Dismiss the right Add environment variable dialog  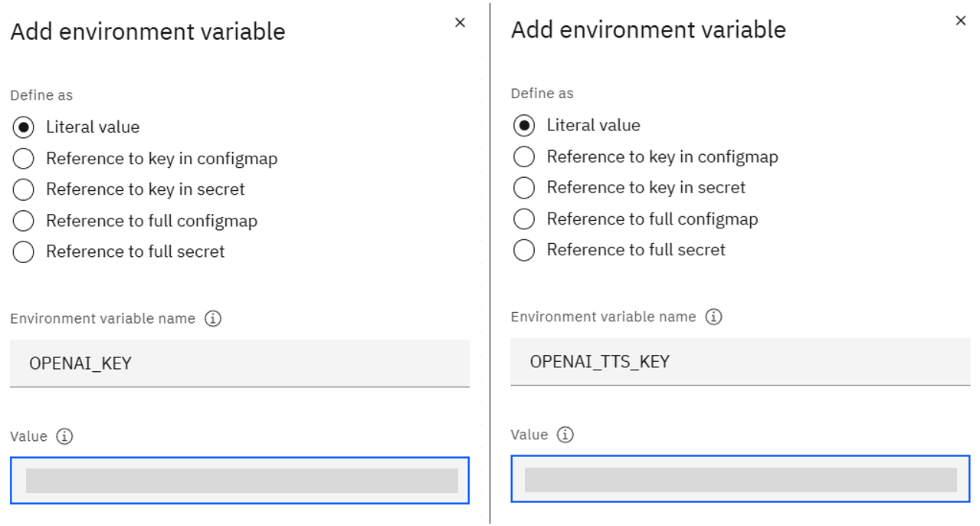(x=961, y=21)
